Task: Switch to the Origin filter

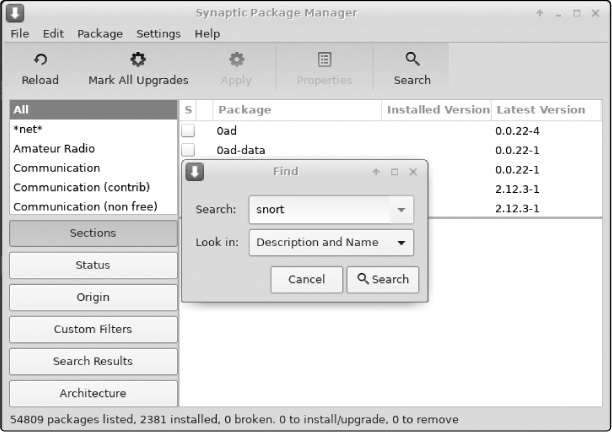Action: click(93, 297)
